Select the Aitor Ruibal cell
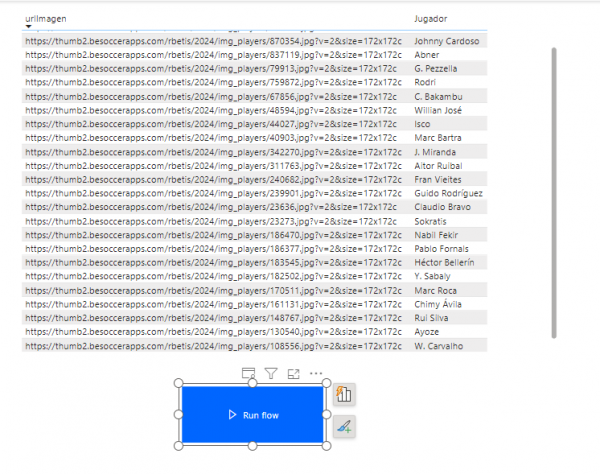 [438, 166]
